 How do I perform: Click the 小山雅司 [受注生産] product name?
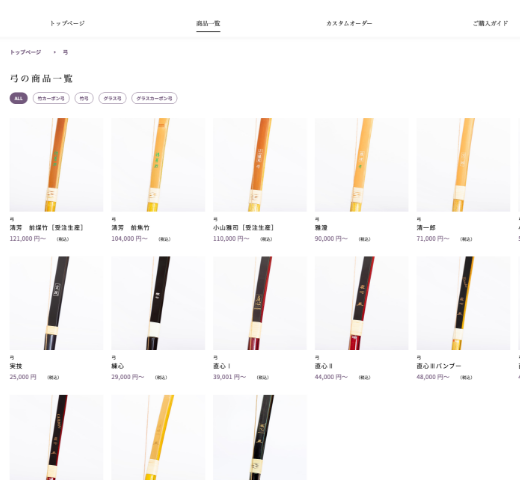click(x=243, y=228)
